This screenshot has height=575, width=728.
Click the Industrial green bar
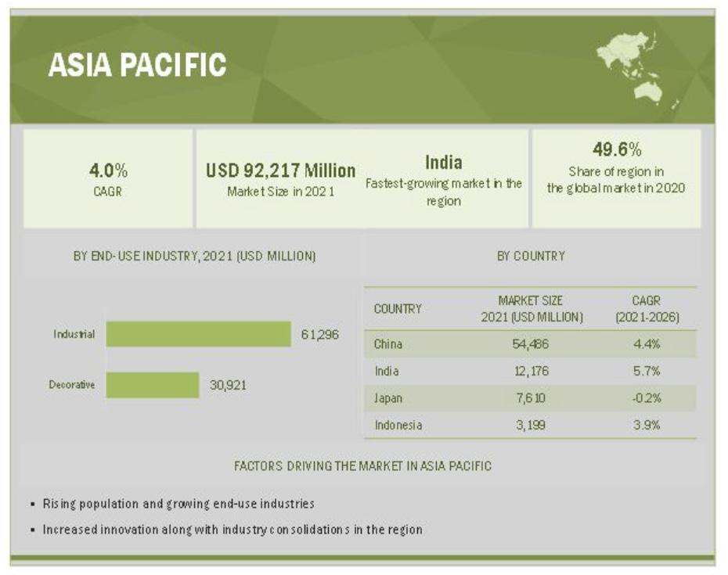click(x=198, y=334)
